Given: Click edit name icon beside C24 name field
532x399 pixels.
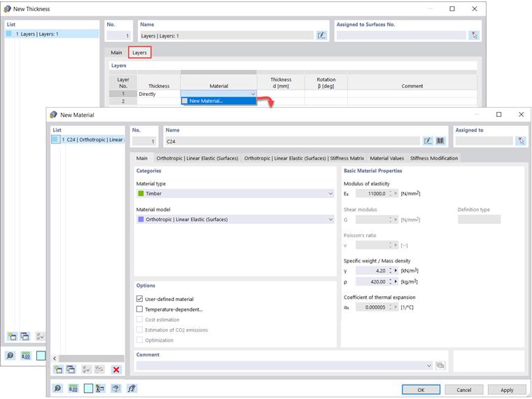Looking at the screenshot, I should pyautogui.click(x=428, y=141).
